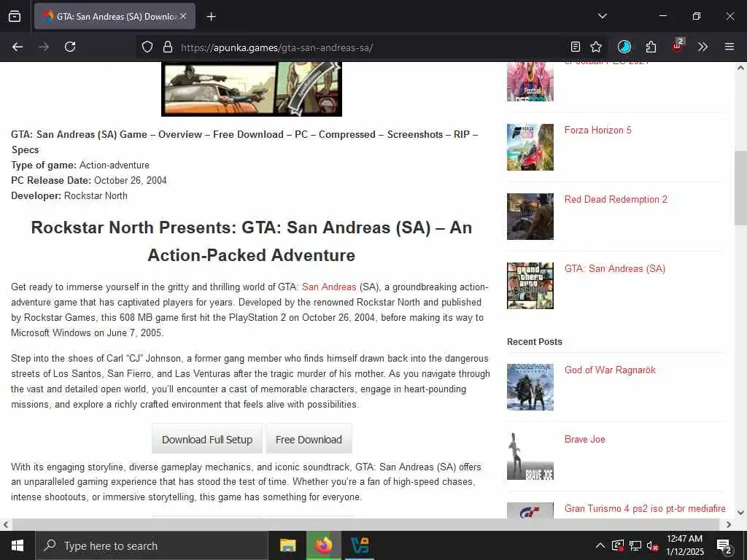747x560 pixels.
Task: Click the Free Download button
Action: point(309,439)
